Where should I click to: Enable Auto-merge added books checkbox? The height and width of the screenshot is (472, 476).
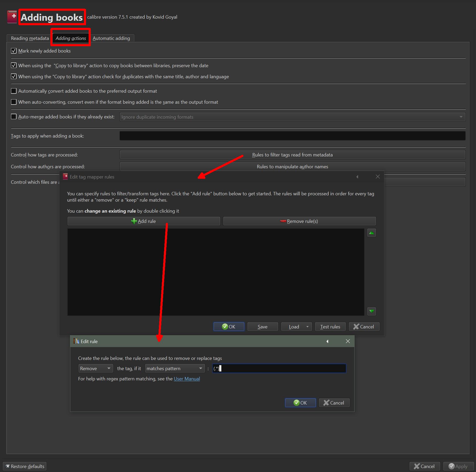pos(14,117)
